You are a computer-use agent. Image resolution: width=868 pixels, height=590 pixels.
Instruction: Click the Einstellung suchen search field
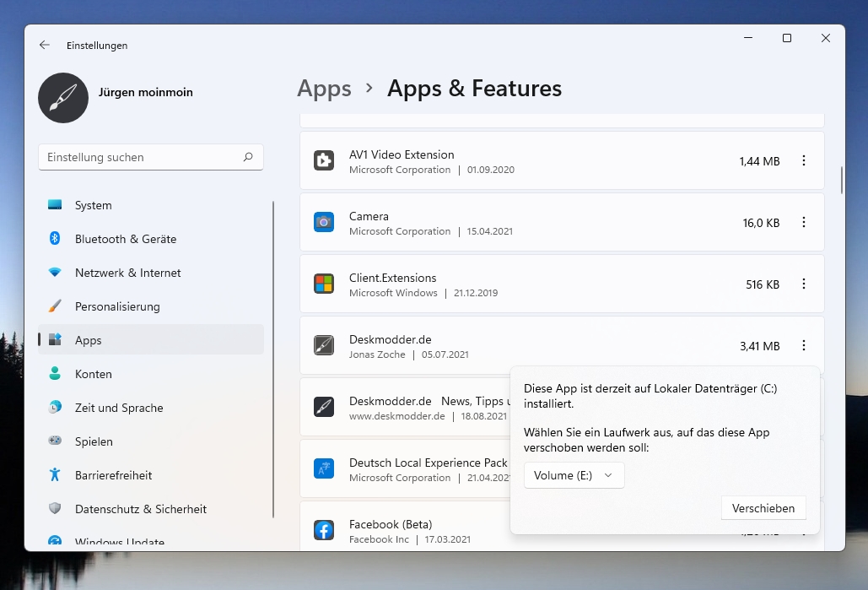[150, 157]
